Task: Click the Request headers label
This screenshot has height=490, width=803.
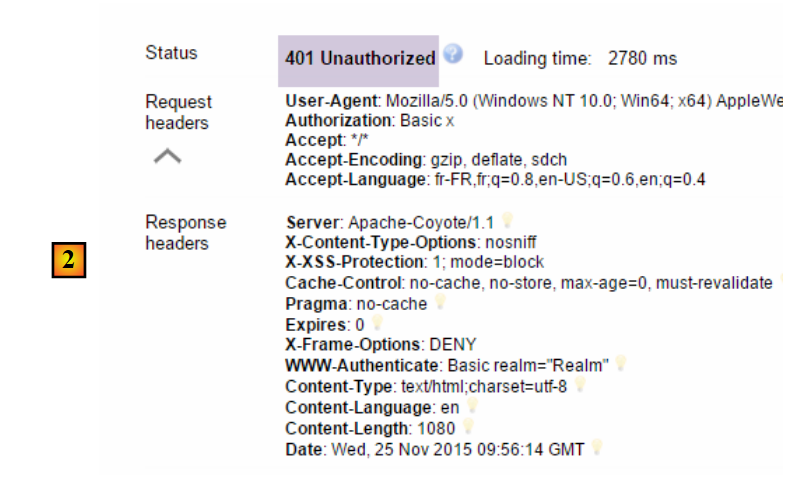Action: 179,112
